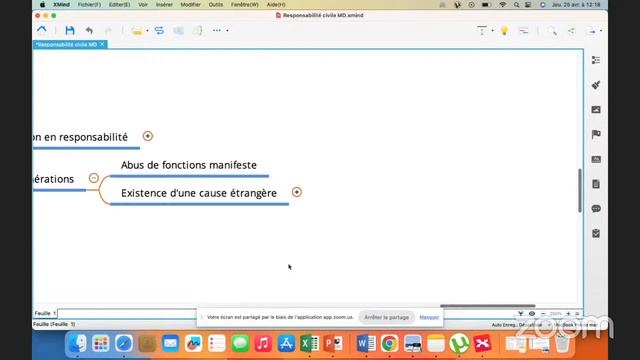The height and width of the screenshot is (360, 640).
Task: Click 'Arrêter le partage' button
Action: (386, 317)
